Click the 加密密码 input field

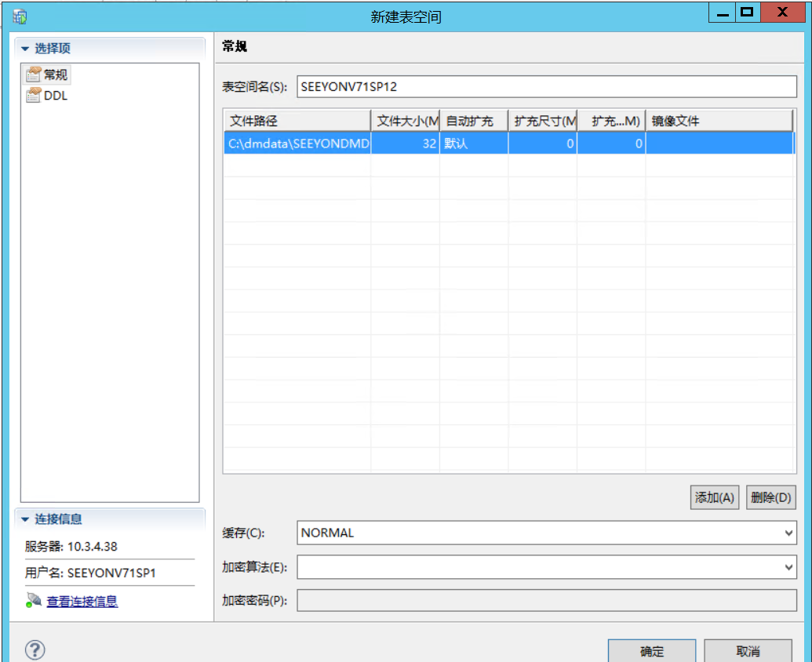coord(546,600)
